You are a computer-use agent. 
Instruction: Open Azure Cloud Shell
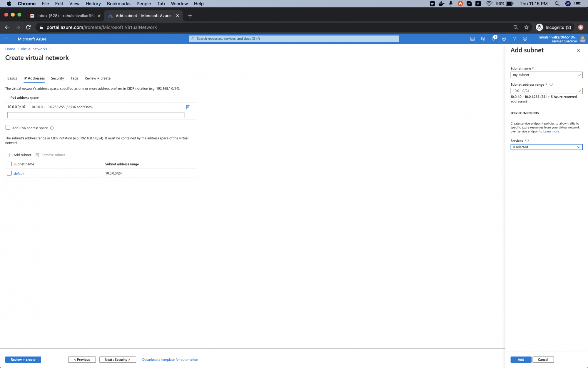(x=472, y=39)
